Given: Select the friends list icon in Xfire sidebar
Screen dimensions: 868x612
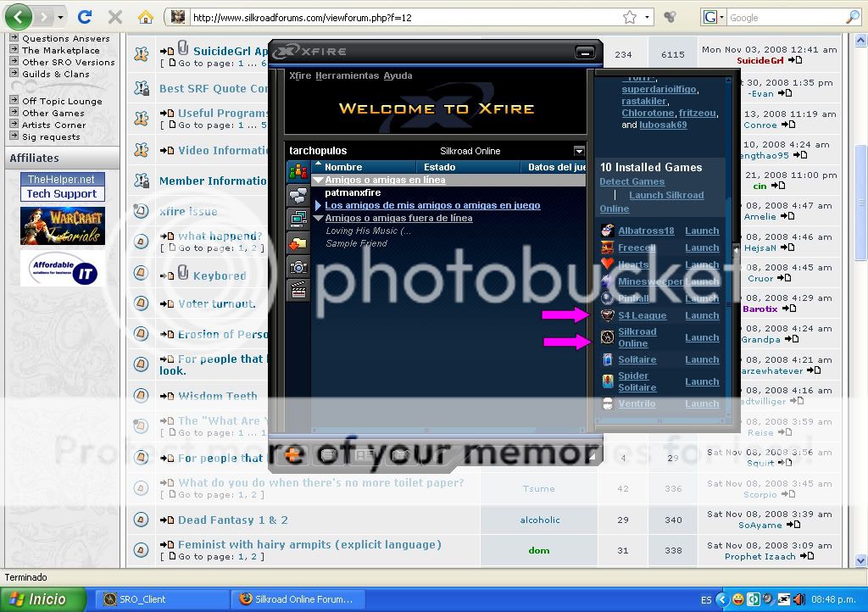Looking at the screenshot, I should [298, 172].
